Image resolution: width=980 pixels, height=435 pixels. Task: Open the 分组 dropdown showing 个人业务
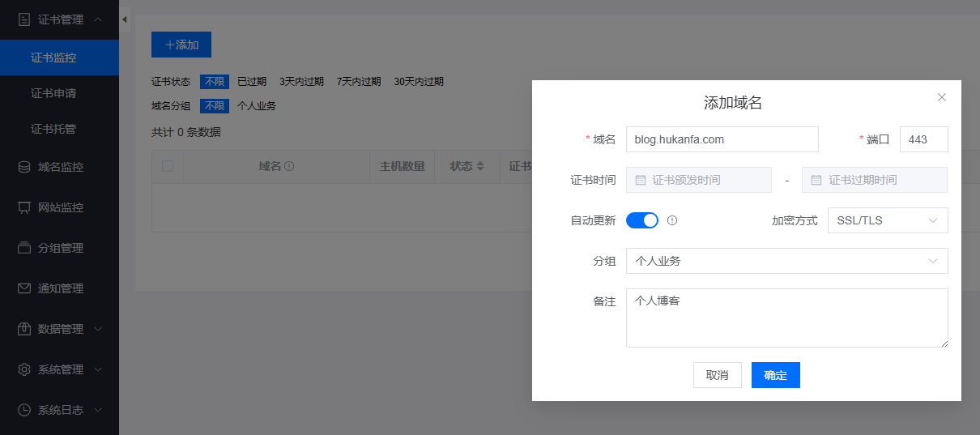787,261
